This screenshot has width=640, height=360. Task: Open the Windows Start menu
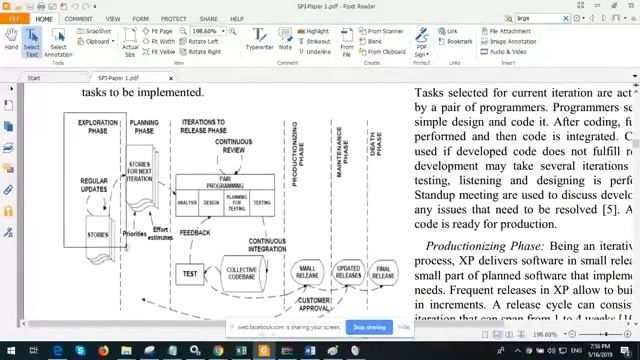coord(11,351)
